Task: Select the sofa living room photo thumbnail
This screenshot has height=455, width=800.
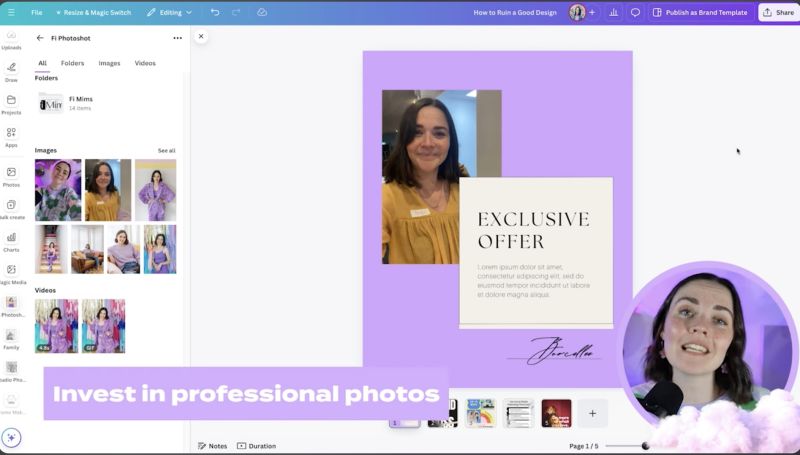Action: [x=87, y=249]
